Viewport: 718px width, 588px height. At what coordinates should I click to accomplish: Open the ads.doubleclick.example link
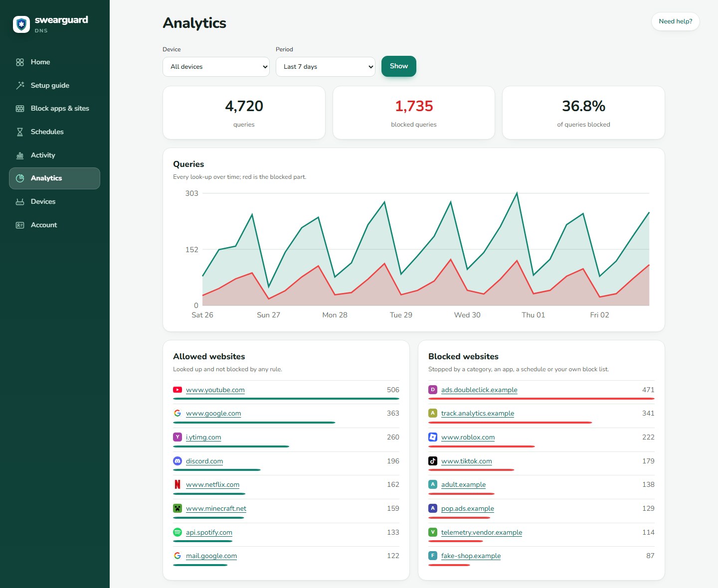(x=479, y=390)
